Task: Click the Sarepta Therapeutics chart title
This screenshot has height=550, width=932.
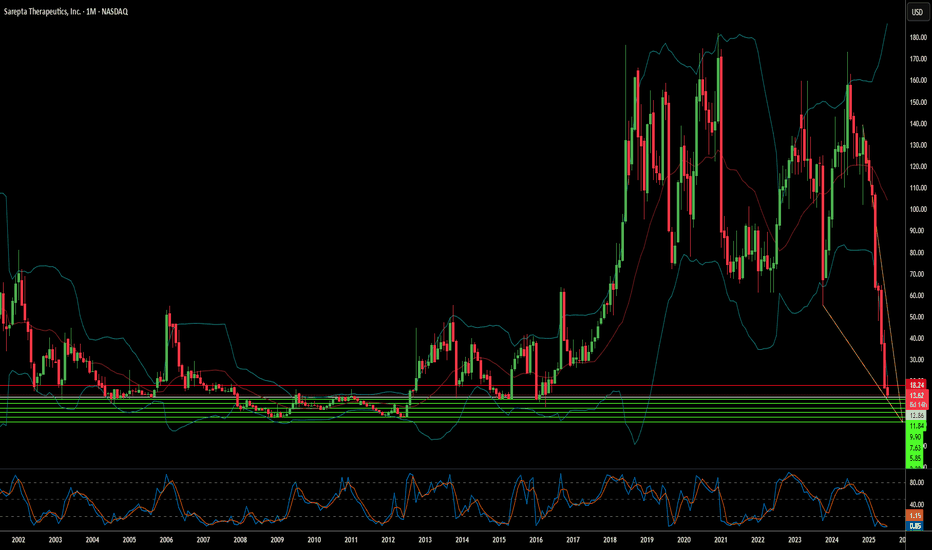Action: [x=66, y=11]
